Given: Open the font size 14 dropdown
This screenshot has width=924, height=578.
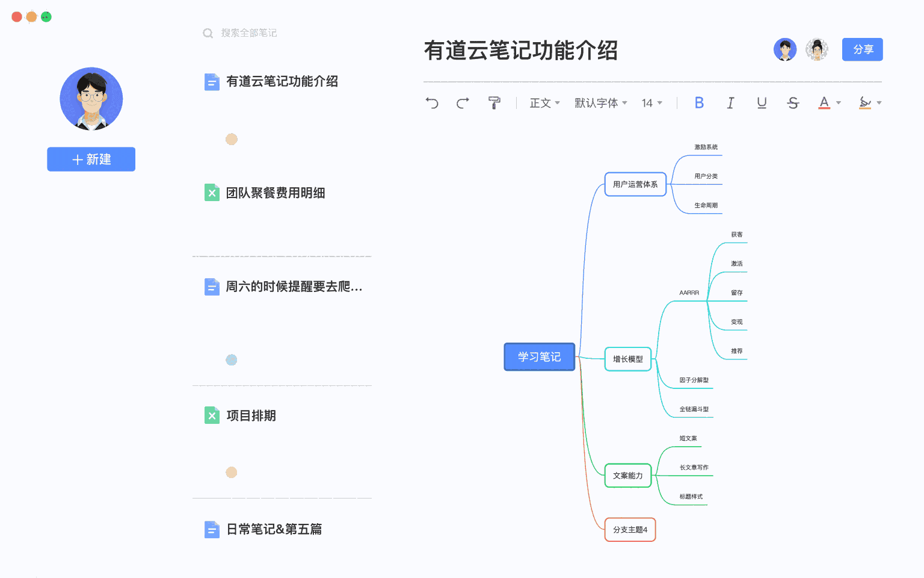Looking at the screenshot, I should [651, 103].
